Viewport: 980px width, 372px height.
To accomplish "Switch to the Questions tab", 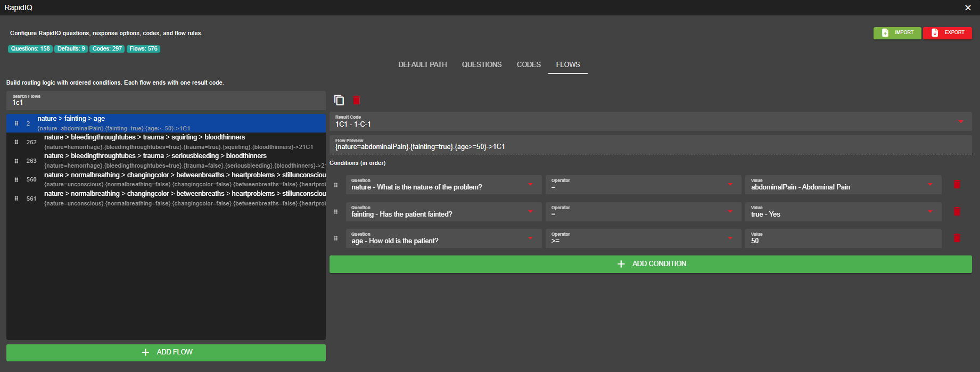I will click(481, 64).
